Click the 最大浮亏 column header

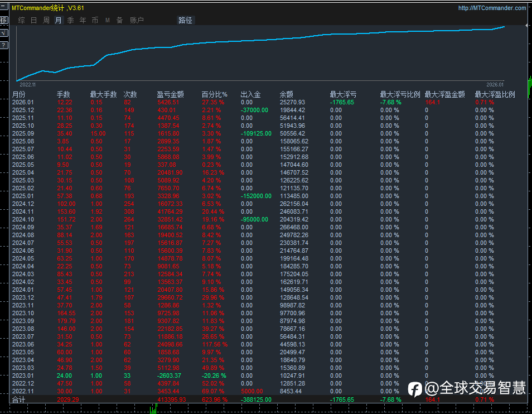[344, 94]
